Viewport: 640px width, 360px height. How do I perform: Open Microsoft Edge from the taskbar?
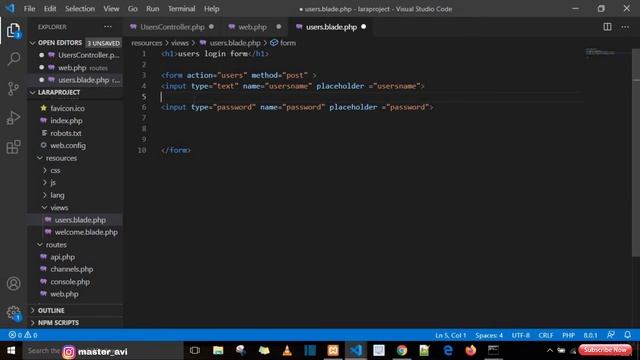pyautogui.click(x=448, y=350)
